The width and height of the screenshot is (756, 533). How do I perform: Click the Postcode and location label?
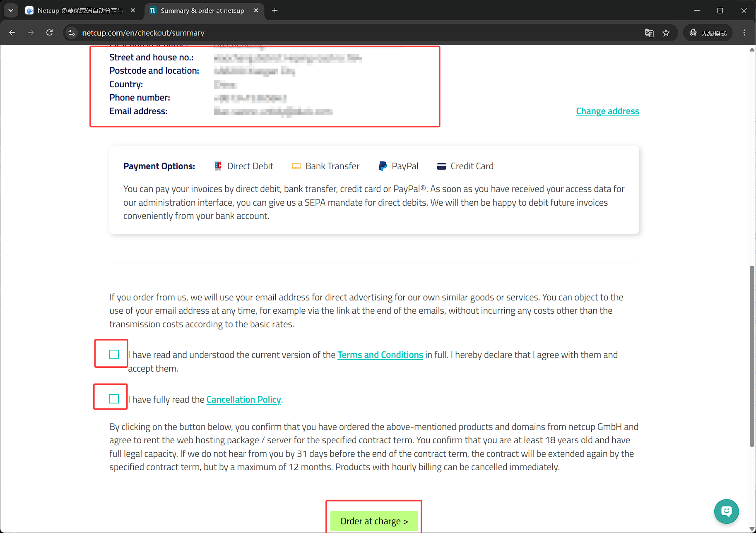pyautogui.click(x=154, y=71)
